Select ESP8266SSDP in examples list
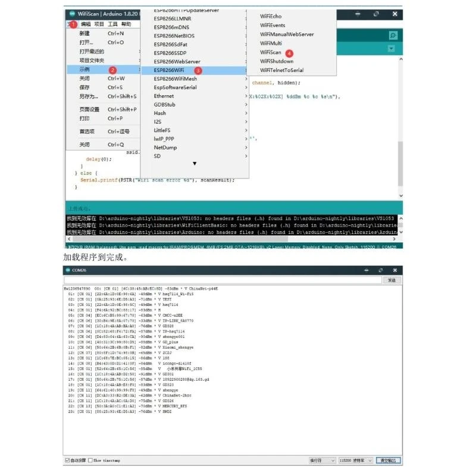Image resolution: width=476 pixels, height=476 pixels. 195,53
